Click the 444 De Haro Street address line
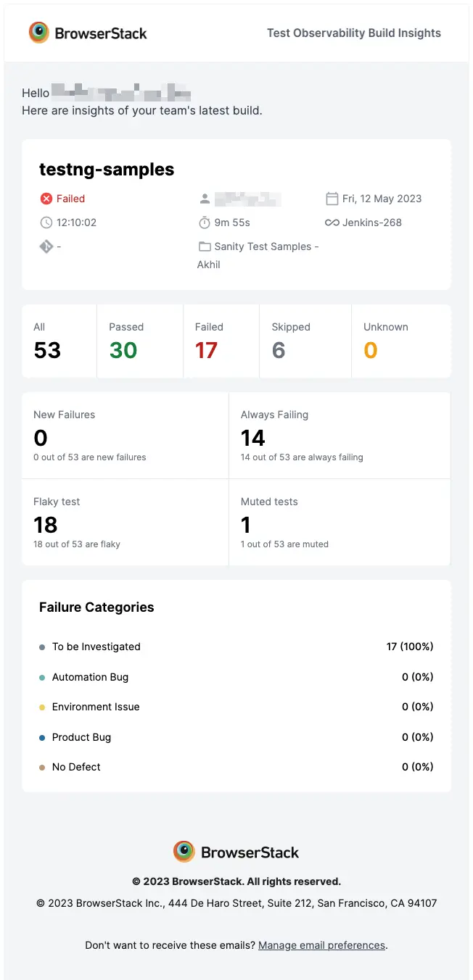The height and width of the screenshot is (980, 473). pos(236,904)
